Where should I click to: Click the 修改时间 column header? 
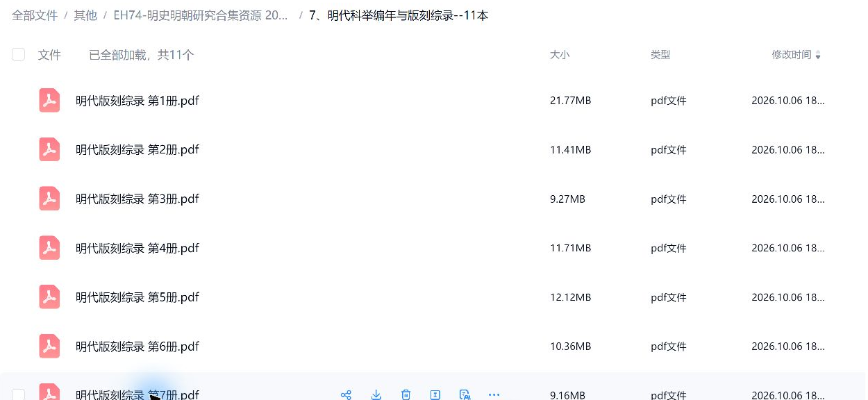click(792, 55)
